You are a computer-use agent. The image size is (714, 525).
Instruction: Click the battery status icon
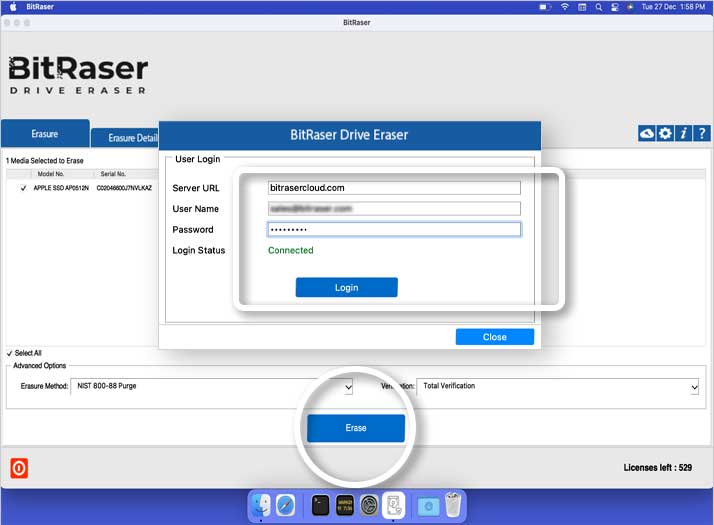[x=545, y=7]
